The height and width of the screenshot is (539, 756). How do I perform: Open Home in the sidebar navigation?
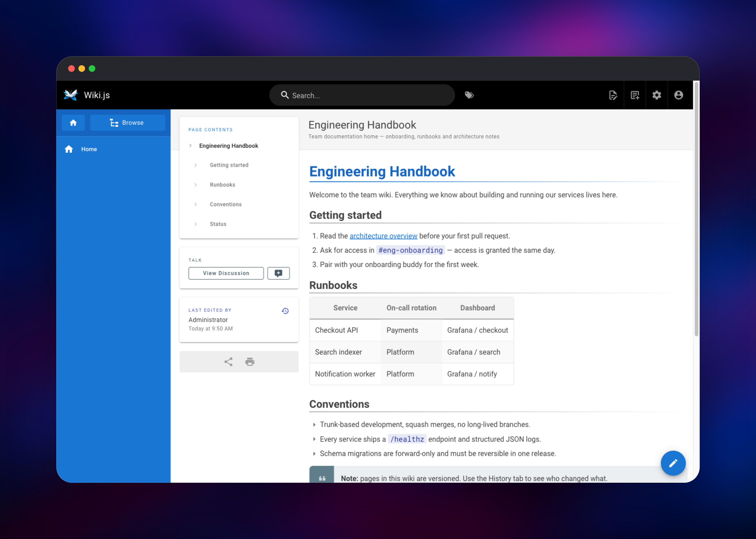pos(113,149)
